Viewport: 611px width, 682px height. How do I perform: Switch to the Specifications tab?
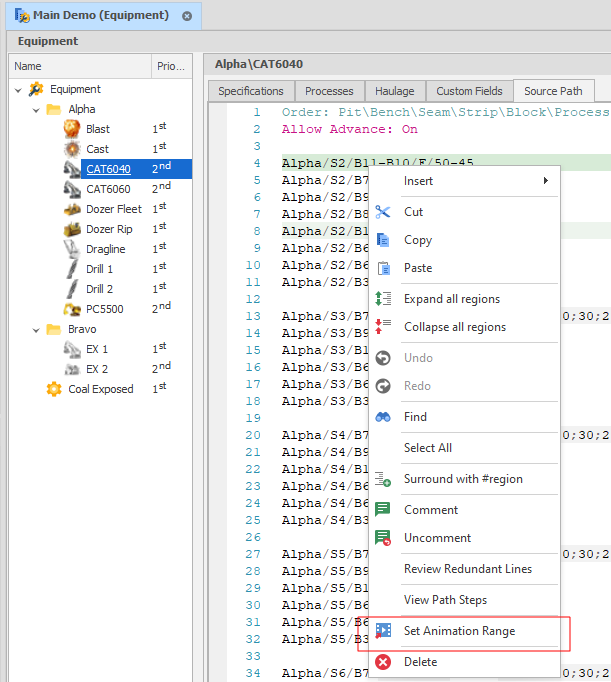click(251, 91)
